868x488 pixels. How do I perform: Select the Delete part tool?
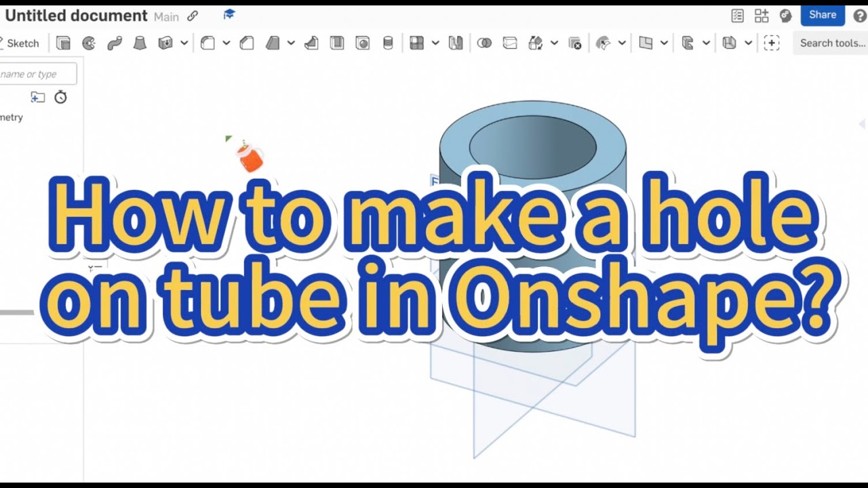[x=575, y=43]
